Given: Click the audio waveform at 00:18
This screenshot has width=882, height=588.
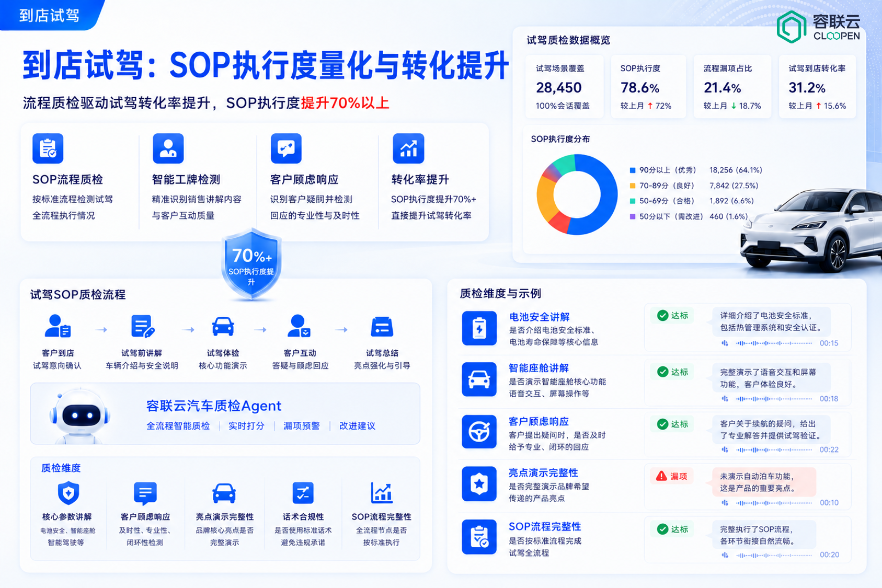Looking at the screenshot, I should coord(774,399).
